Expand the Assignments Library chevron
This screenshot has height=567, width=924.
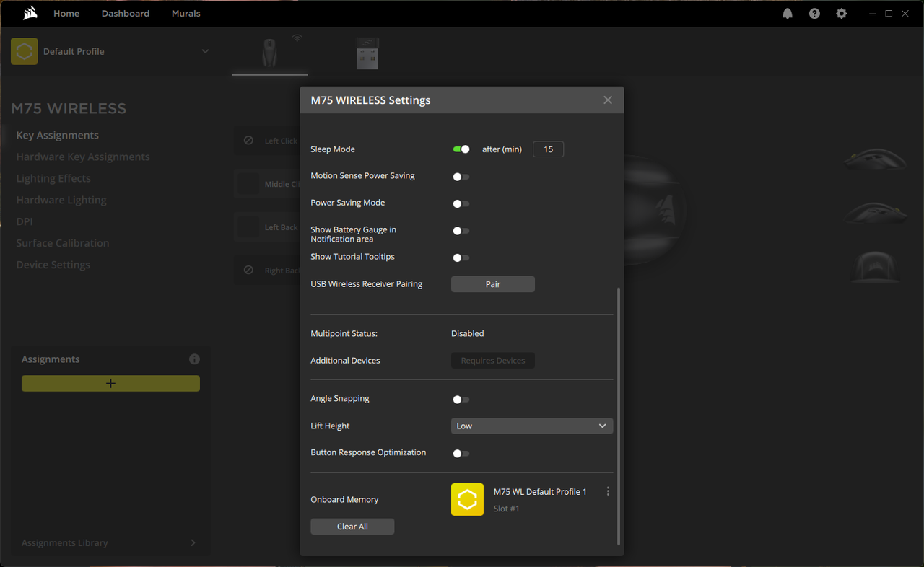[193, 542]
